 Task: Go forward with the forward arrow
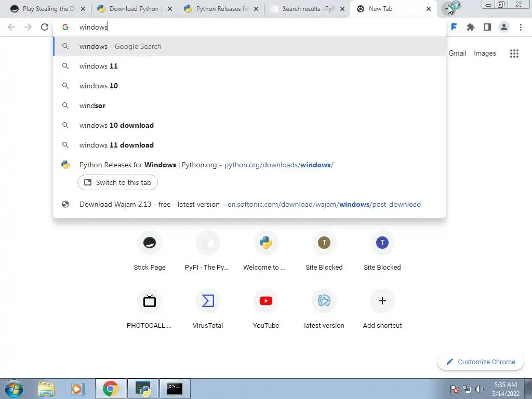click(28, 27)
